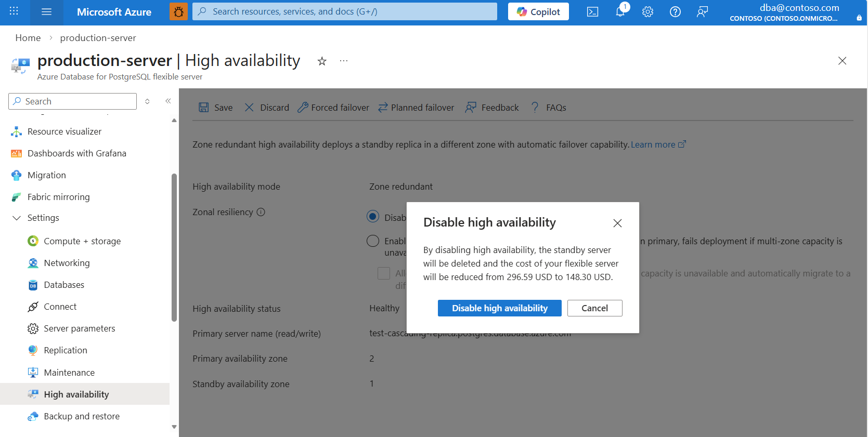868x437 pixels.
Task: Tick the partially hidden checkbox under Enabled
Action: 384,273
